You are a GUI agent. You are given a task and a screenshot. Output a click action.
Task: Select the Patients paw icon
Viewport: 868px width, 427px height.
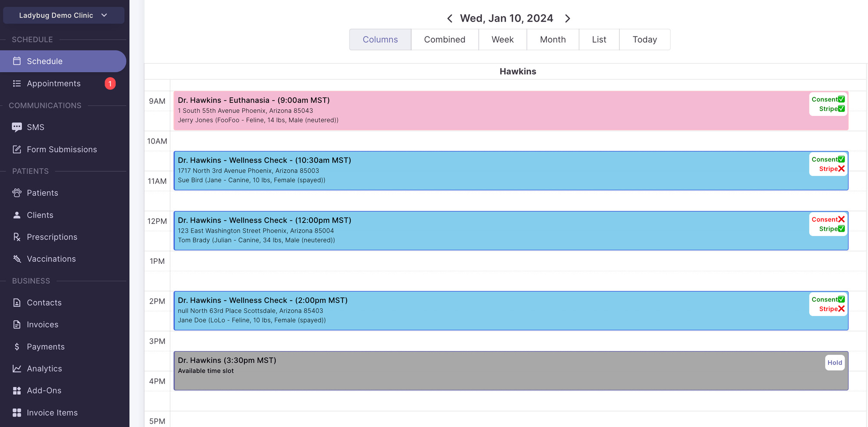click(17, 193)
